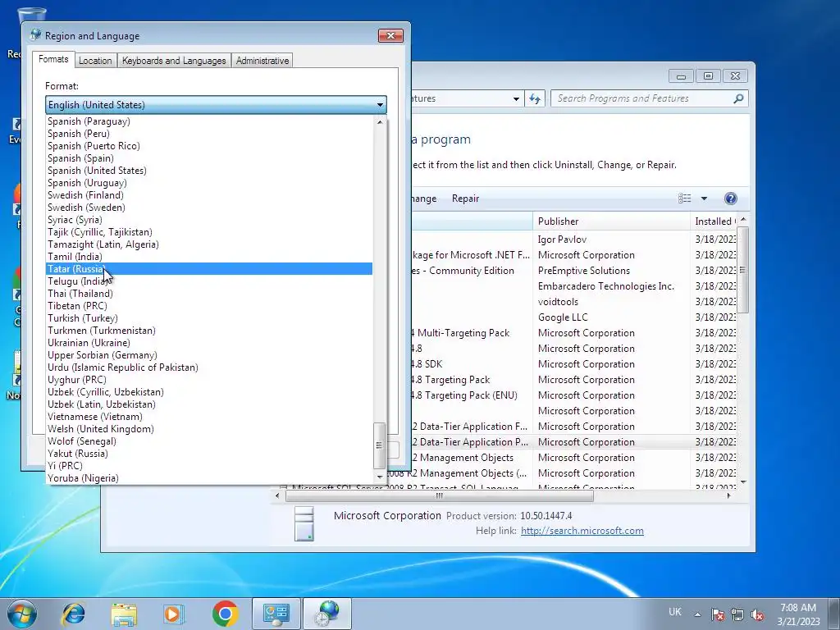Switch to the Formats tab
The width and height of the screenshot is (840, 630).
pyautogui.click(x=53, y=59)
